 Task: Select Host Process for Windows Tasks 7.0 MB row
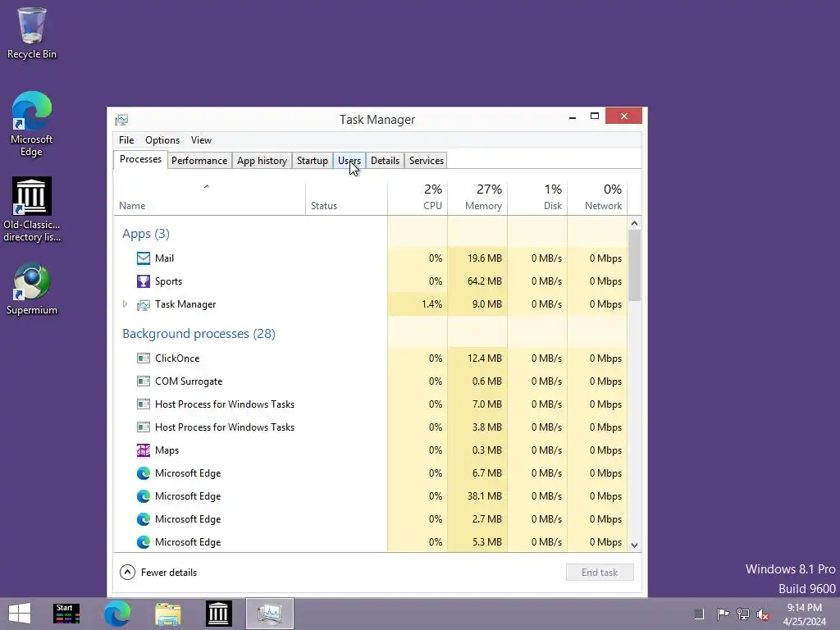point(370,404)
